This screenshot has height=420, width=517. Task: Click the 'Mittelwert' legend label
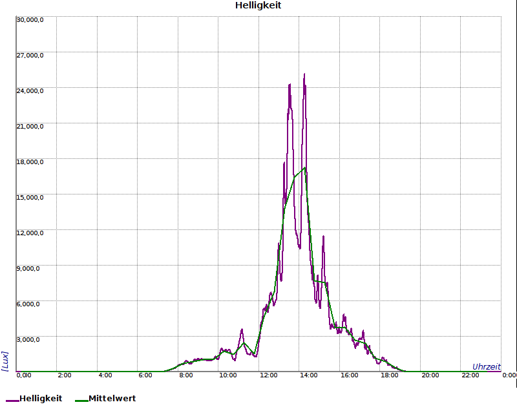coord(112,399)
